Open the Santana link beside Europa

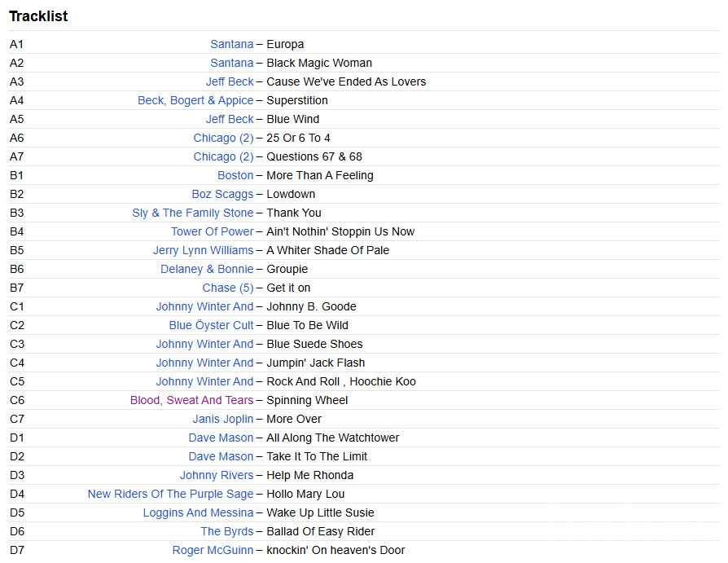point(231,44)
